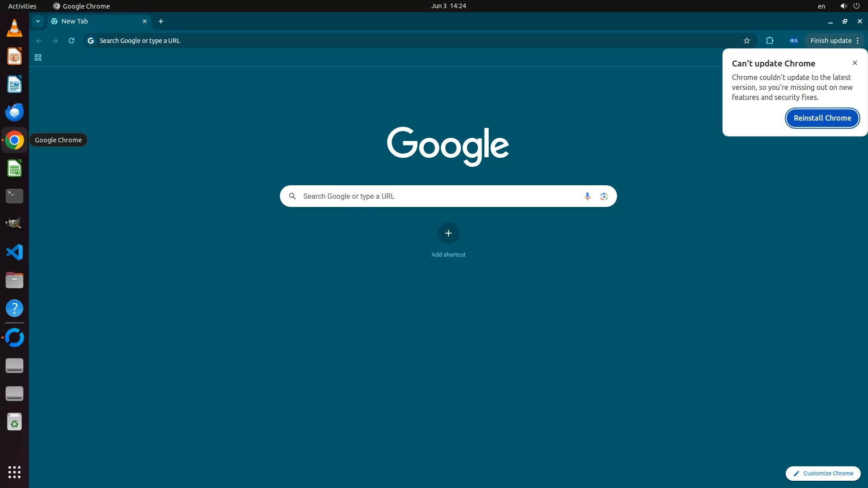The image size is (868, 488).
Task: Open the Extensions puzzle icon
Action: tap(769, 41)
